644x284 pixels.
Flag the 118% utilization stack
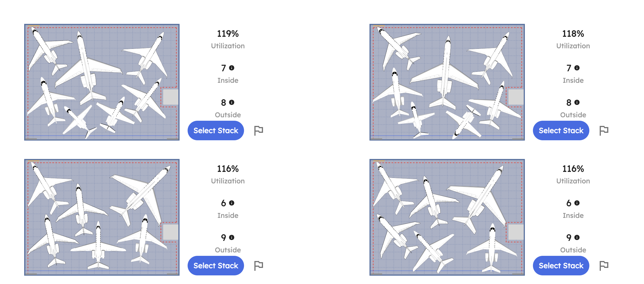(x=604, y=130)
